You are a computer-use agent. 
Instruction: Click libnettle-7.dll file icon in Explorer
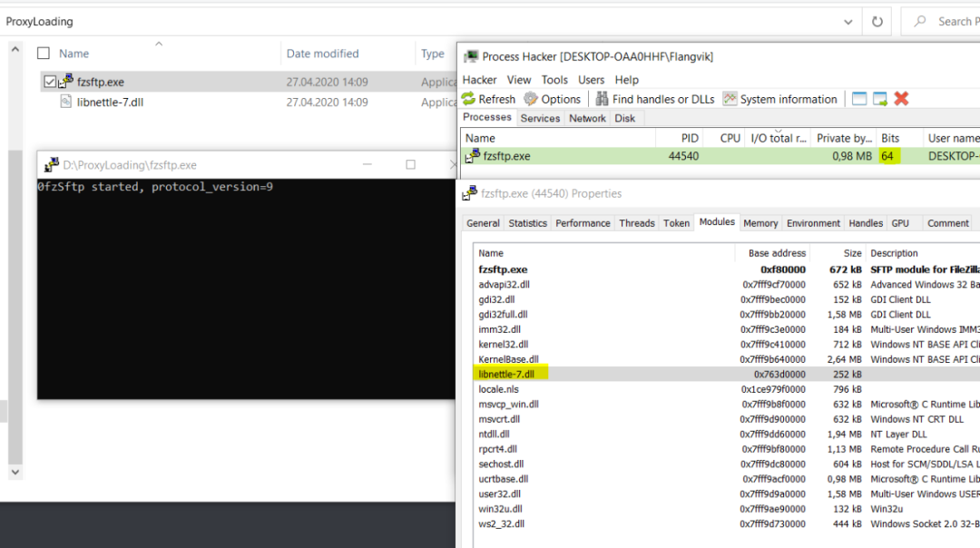coord(65,102)
